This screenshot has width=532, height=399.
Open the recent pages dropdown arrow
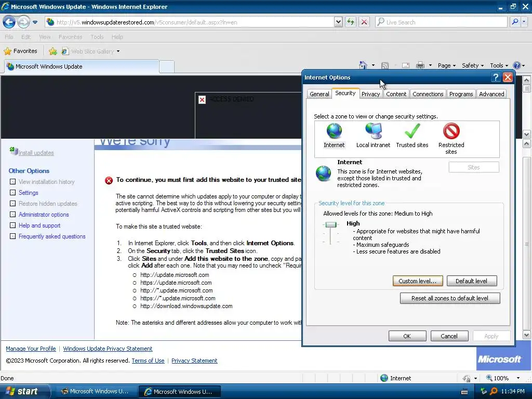(x=35, y=22)
